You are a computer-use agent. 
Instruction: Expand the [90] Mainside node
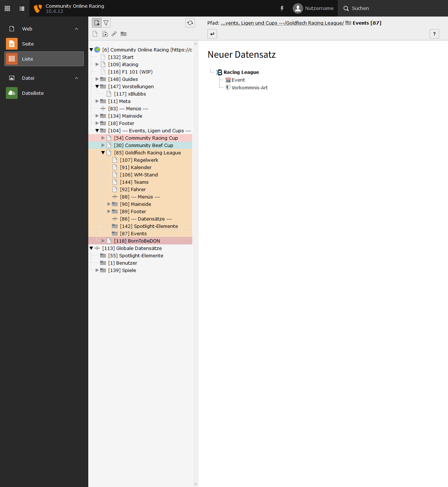click(x=109, y=204)
